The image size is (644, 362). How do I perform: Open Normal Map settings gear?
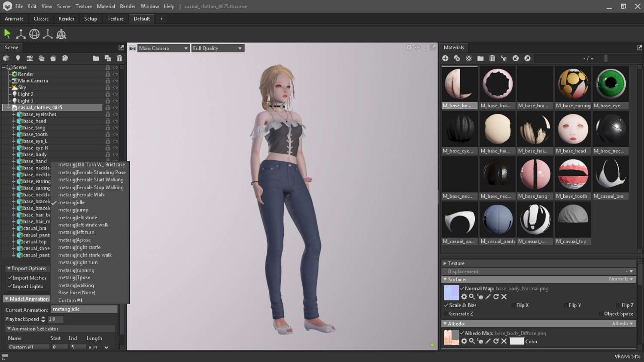464,297
